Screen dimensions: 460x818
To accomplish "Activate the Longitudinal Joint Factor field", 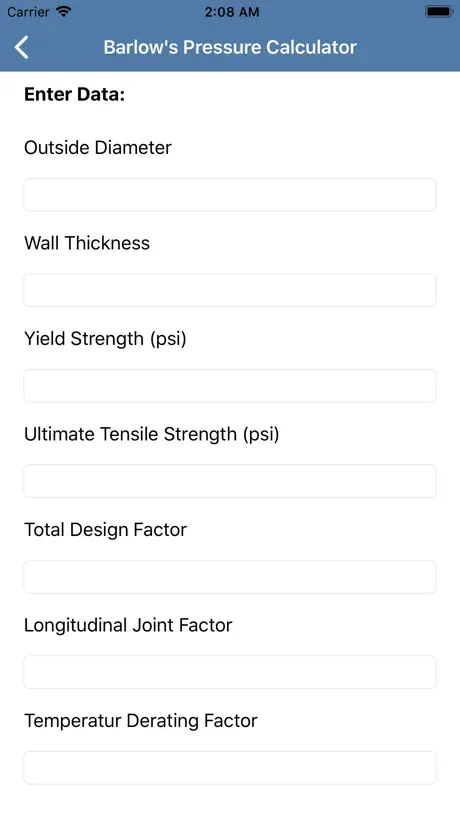I will click(230, 672).
